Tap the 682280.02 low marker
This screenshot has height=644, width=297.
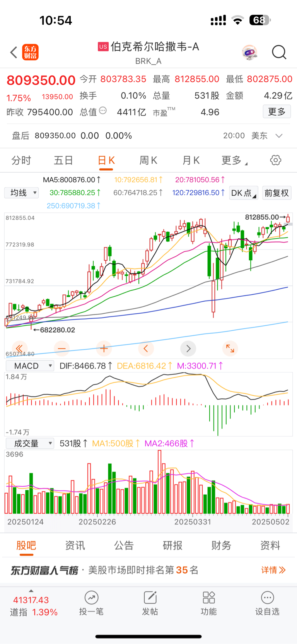[x=54, y=330]
